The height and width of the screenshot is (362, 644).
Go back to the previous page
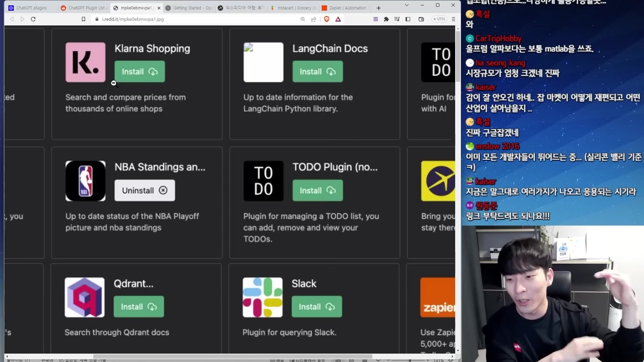12,19
